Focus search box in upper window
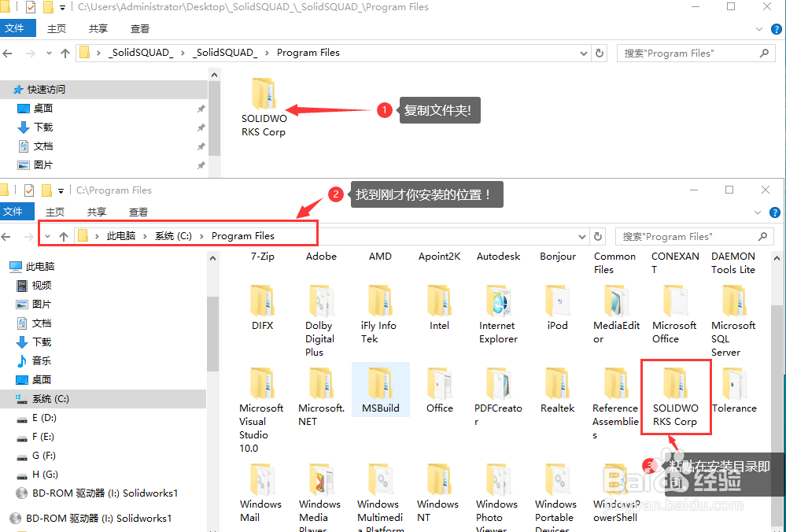 click(x=696, y=54)
